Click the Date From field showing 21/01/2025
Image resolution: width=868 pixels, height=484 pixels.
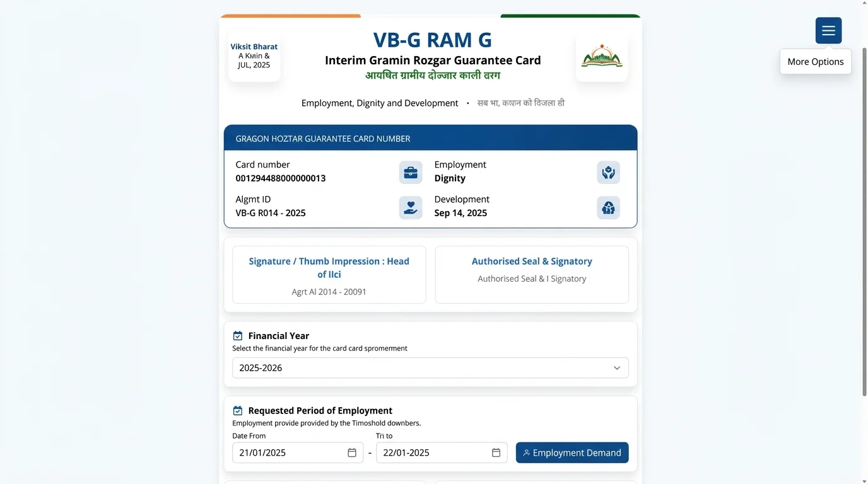pyautogui.click(x=298, y=452)
